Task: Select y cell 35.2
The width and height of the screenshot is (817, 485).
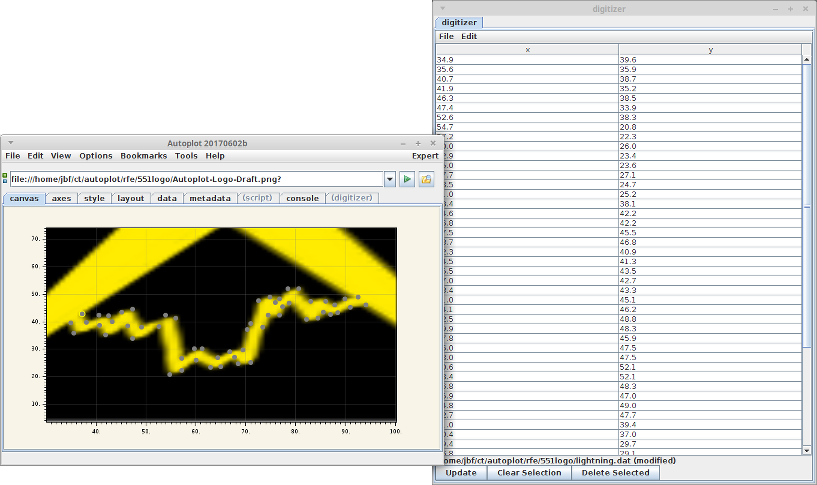Action: tap(710, 89)
